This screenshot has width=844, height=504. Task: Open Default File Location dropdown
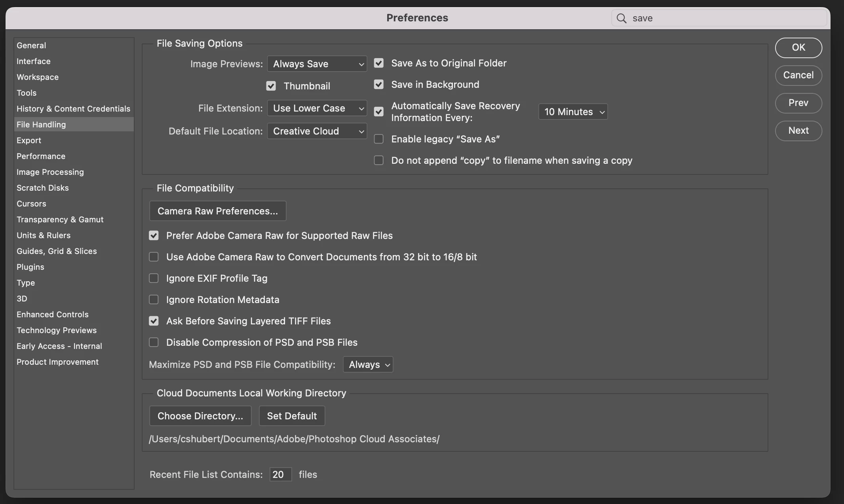pyautogui.click(x=317, y=131)
